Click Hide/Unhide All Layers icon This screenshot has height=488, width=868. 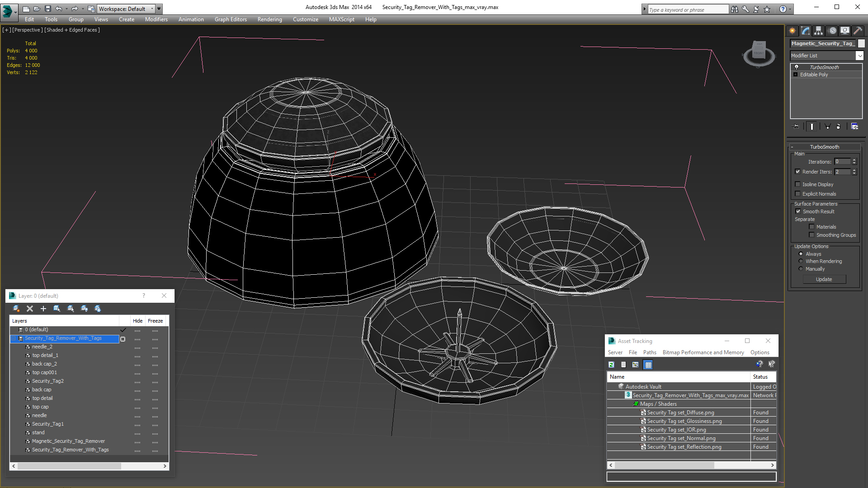(x=84, y=309)
